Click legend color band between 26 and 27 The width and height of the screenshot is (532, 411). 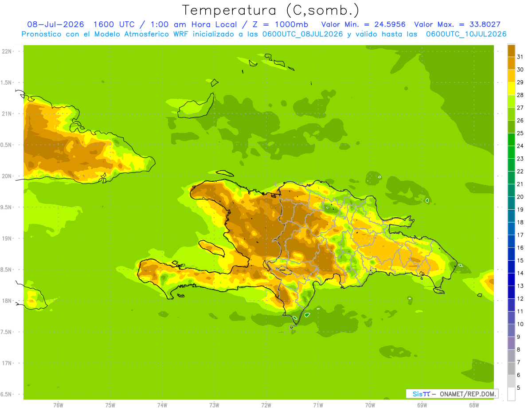click(x=511, y=114)
